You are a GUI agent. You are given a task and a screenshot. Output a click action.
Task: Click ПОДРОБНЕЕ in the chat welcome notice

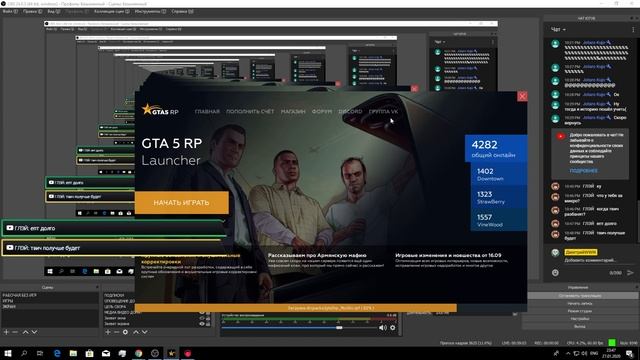583,171
